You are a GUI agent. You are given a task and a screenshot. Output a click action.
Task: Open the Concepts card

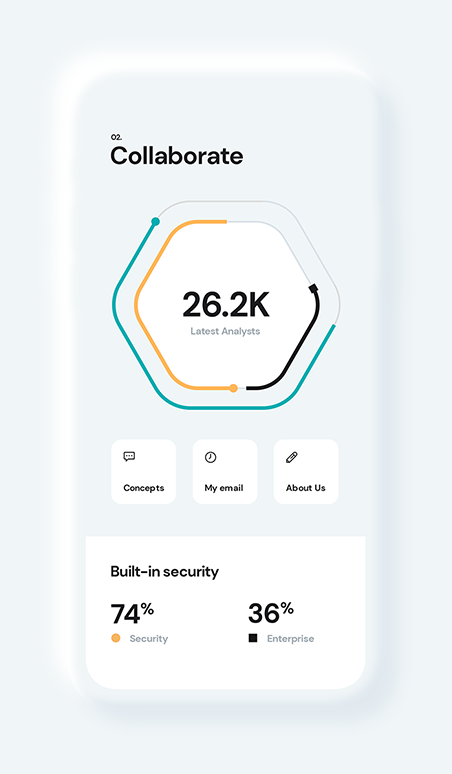click(x=144, y=471)
